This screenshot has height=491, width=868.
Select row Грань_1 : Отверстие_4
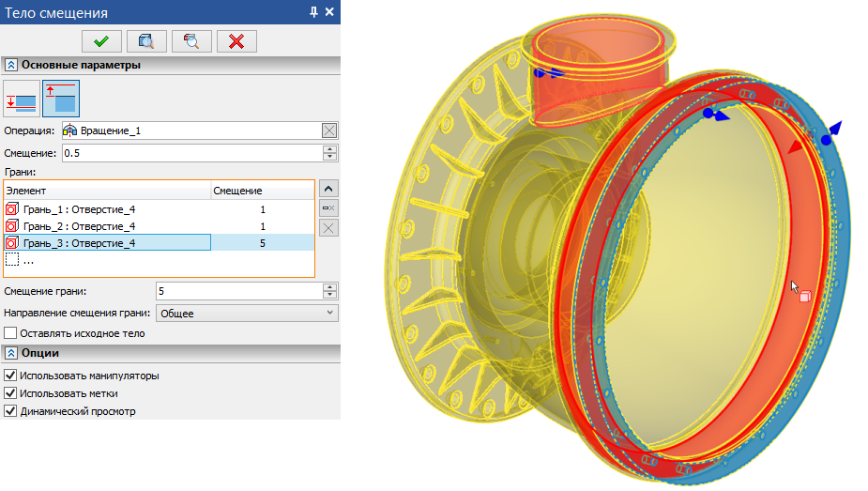[x=160, y=209]
